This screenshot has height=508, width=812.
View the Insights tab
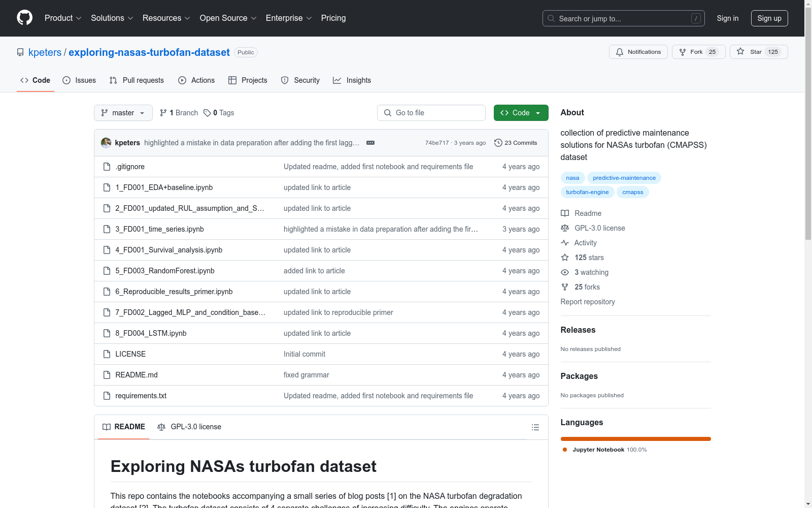[x=352, y=80]
